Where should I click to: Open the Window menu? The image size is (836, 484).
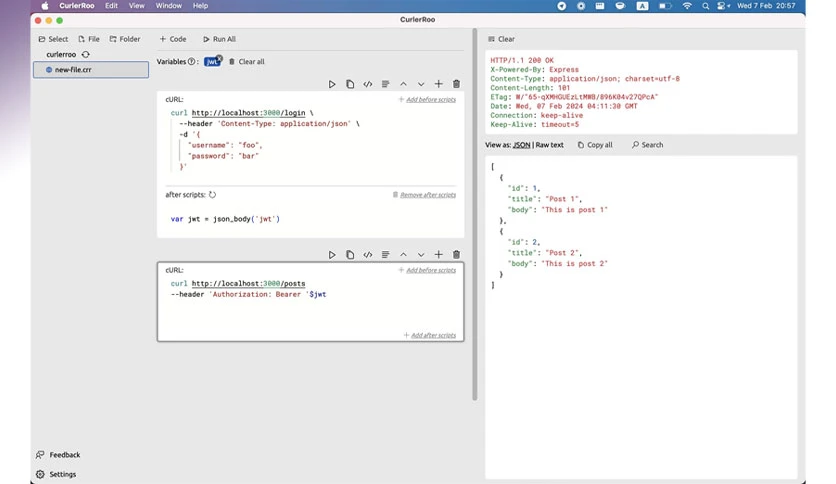click(168, 6)
